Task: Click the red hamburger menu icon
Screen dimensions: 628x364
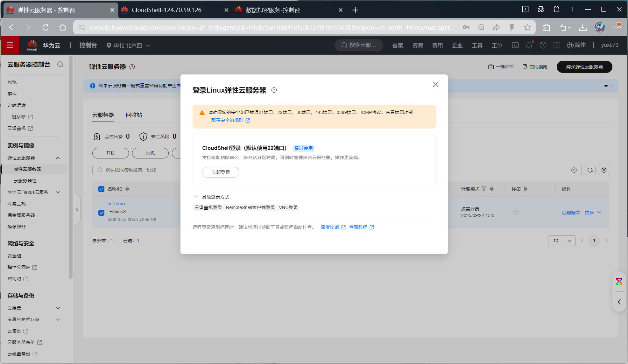Action: point(10,45)
